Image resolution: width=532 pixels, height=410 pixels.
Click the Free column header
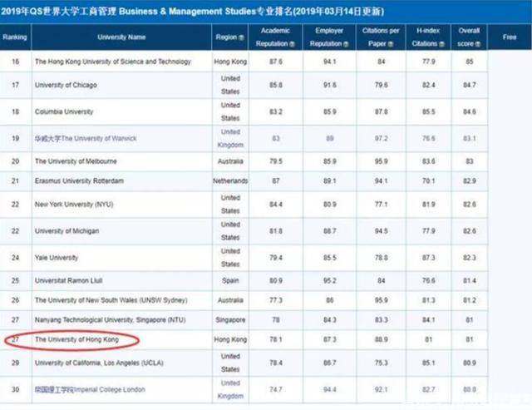click(510, 37)
